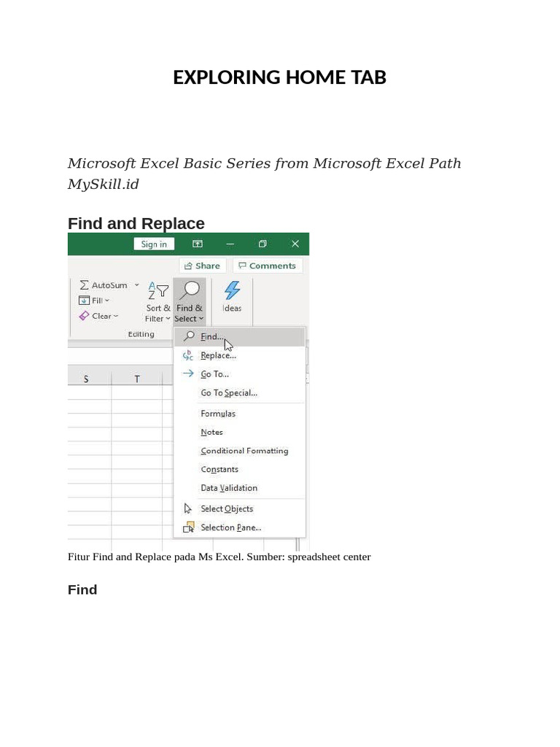Click the Clear eraser icon
This screenshot has height=747, width=560.
point(85,316)
